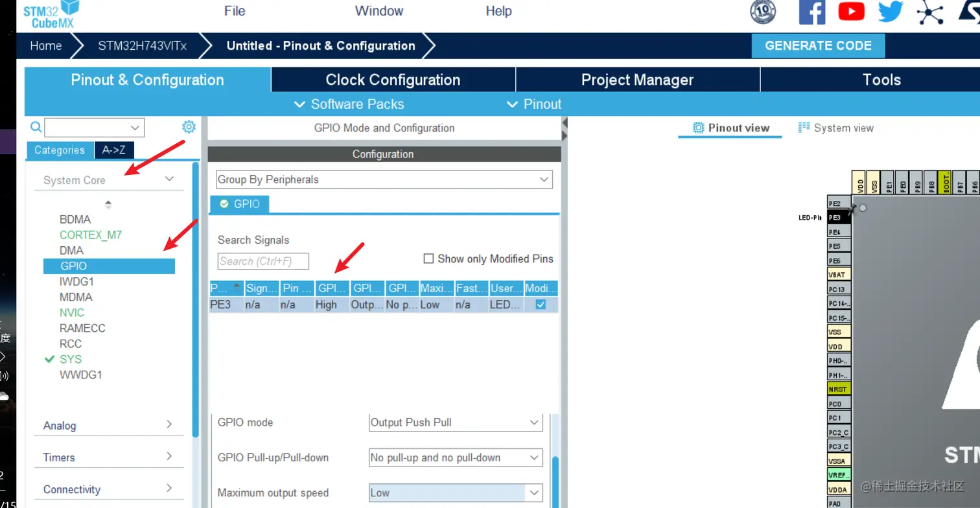Click the STM32CubeMX logo
This screenshot has width=980, height=508.
point(52,14)
